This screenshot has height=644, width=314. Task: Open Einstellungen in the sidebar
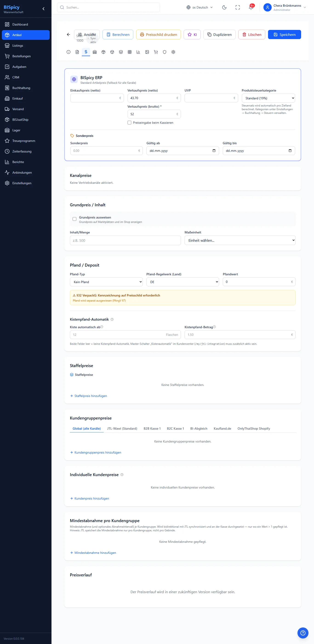26,183
